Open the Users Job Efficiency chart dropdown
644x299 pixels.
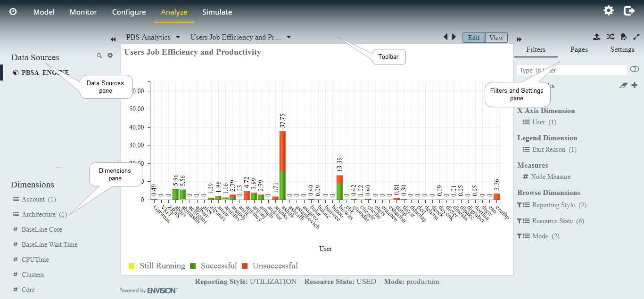coord(240,37)
